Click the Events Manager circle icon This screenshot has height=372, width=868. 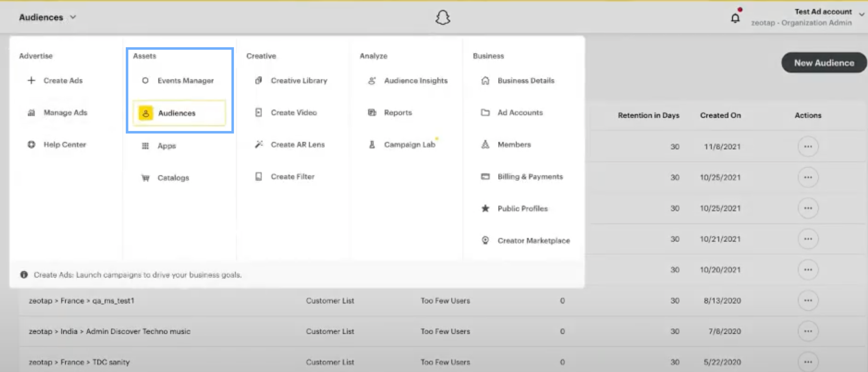click(145, 80)
